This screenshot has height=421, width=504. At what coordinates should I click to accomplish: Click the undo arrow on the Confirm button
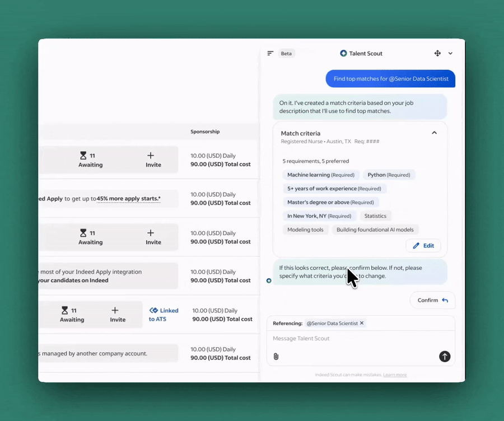[444, 300]
